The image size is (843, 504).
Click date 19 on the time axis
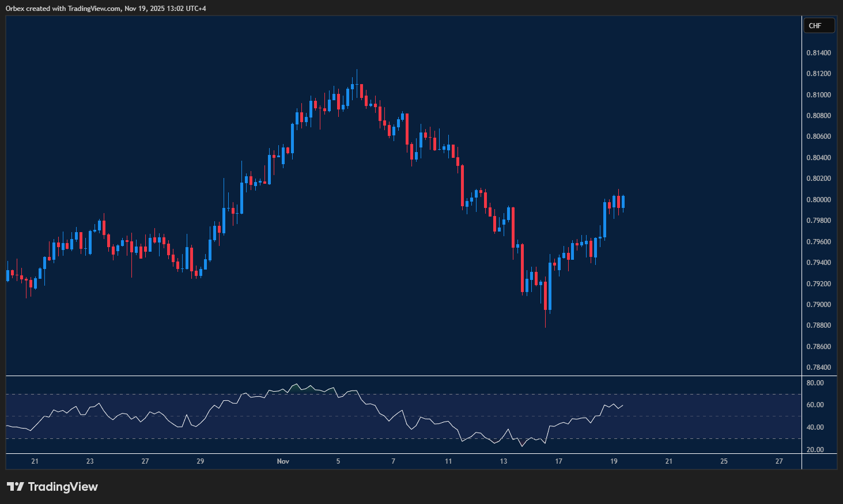(x=613, y=461)
